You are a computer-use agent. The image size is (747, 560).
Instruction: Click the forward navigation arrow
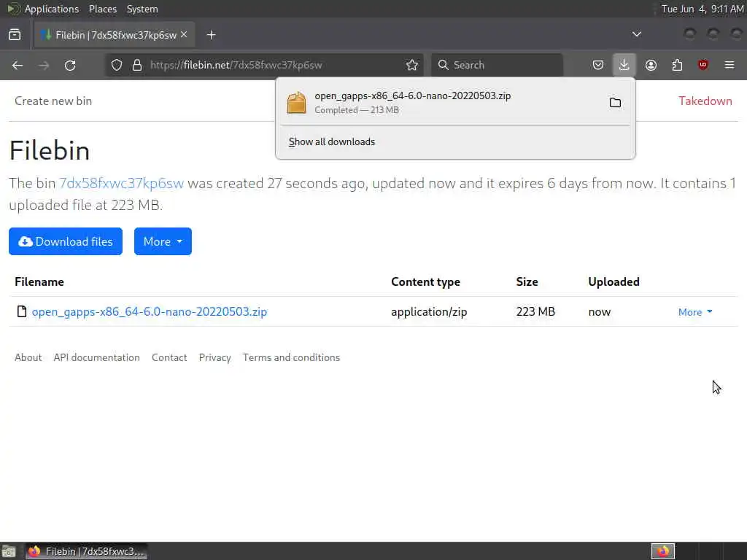click(44, 65)
